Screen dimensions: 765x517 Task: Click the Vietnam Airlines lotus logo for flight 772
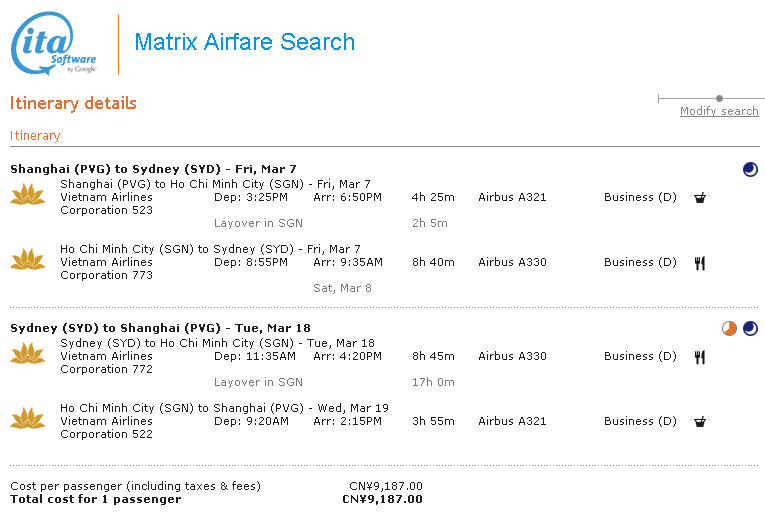pyautogui.click(x=28, y=353)
